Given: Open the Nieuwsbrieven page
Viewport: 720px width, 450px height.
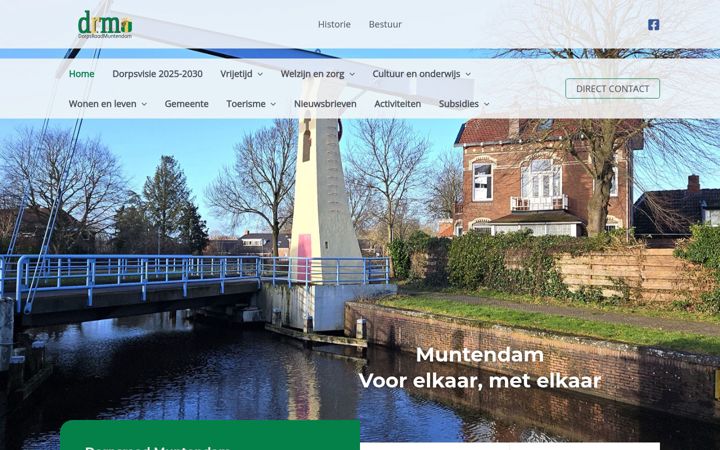Looking at the screenshot, I should click(325, 104).
